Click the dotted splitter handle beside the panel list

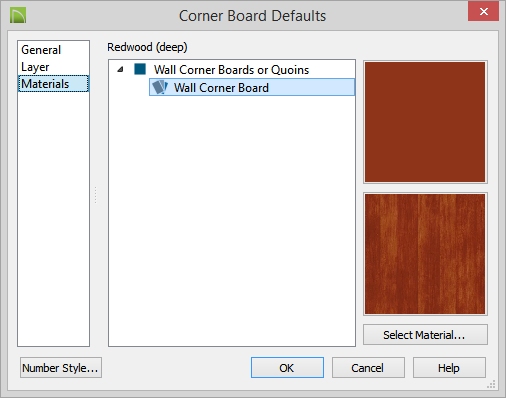click(x=95, y=195)
